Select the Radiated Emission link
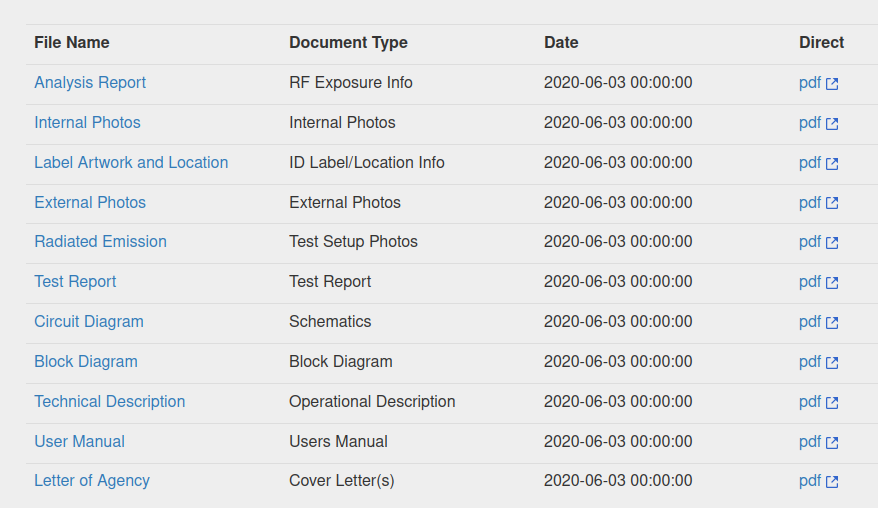Viewport: 878px width, 508px height. pyautogui.click(x=100, y=241)
